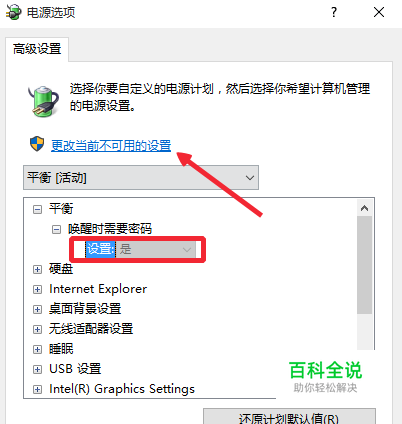Open the 设置: 是 value dropdown

coord(155,249)
